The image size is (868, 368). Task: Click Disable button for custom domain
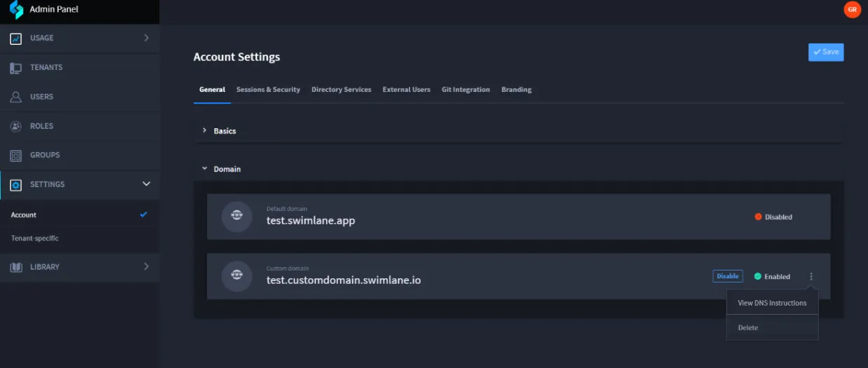pos(728,276)
